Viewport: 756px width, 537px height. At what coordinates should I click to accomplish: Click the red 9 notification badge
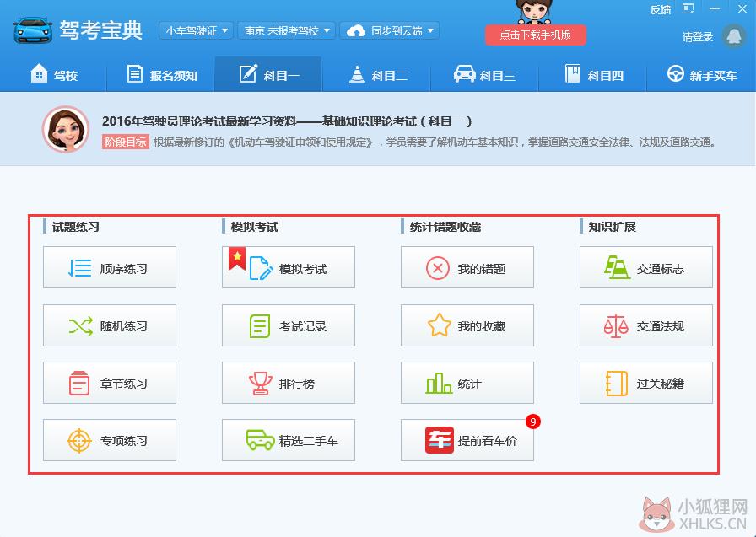point(532,422)
